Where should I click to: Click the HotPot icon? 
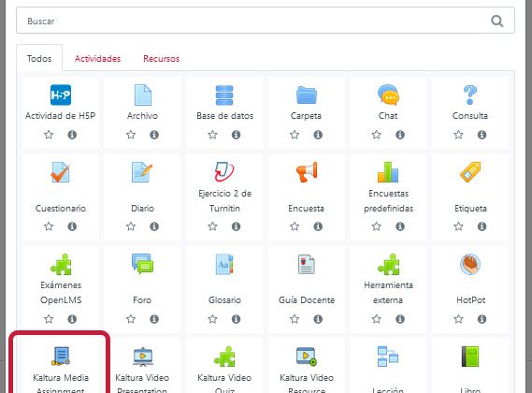point(470,264)
